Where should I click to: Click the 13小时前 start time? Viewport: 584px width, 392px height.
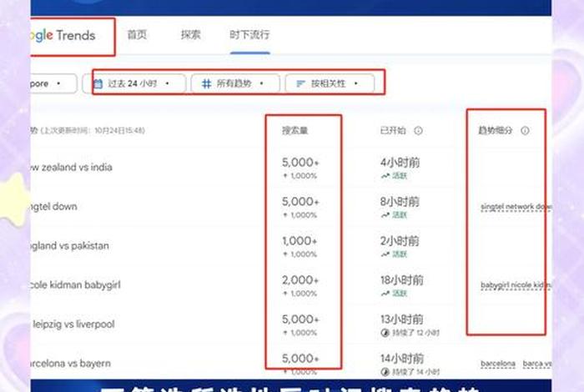click(402, 319)
